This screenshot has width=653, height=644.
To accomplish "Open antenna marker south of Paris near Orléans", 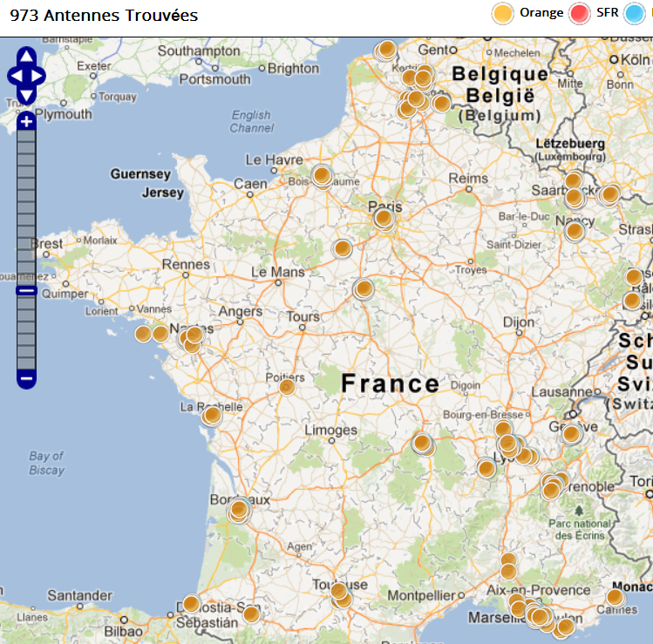I will pyautogui.click(x=364, y=288).
